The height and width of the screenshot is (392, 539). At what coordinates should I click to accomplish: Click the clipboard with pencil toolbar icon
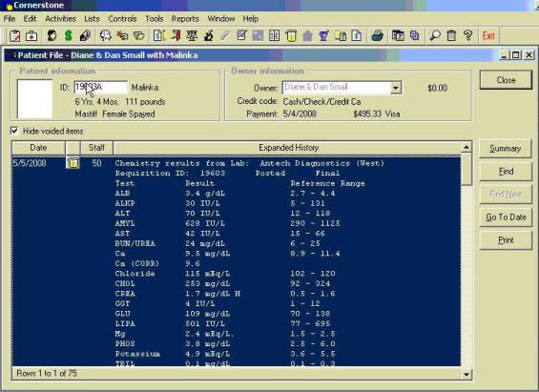pyautogui.click(x=14, y=35)
